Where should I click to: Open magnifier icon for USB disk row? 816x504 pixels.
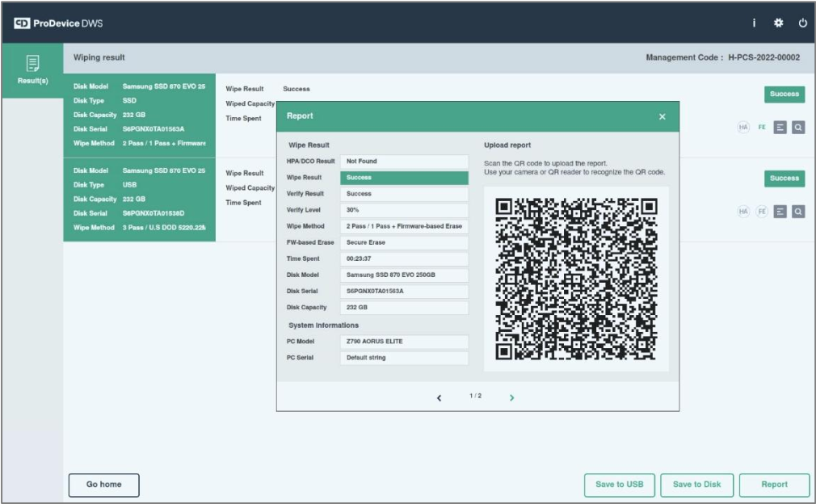[x=798, y=211]
